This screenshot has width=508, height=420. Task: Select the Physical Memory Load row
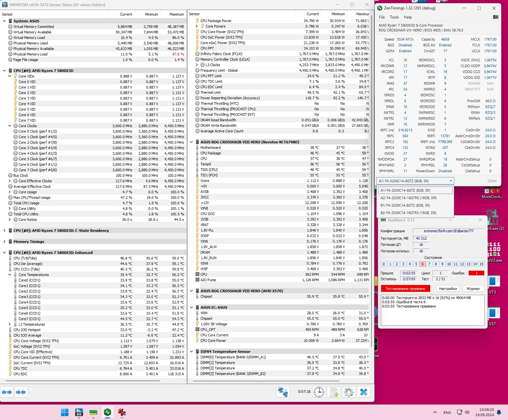click(93, 54)
